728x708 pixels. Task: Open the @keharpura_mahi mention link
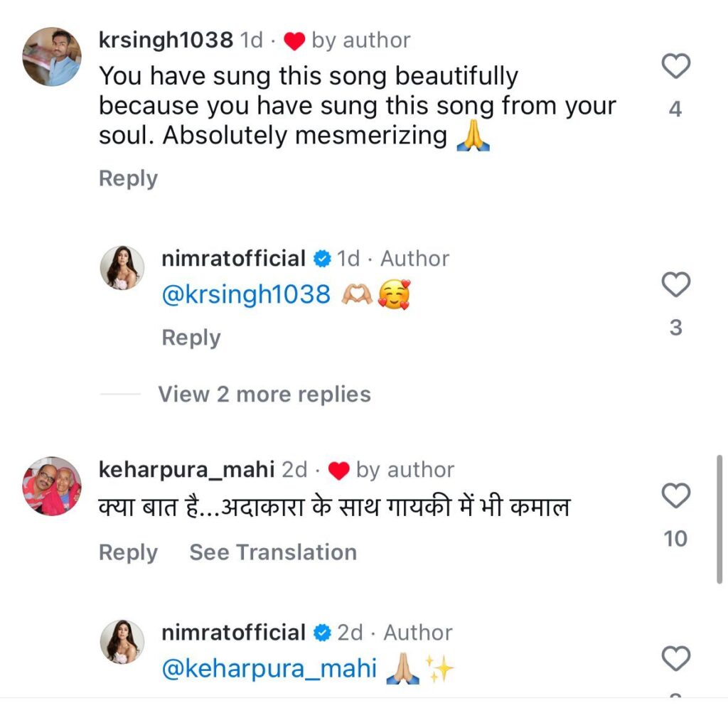point(269,668)
